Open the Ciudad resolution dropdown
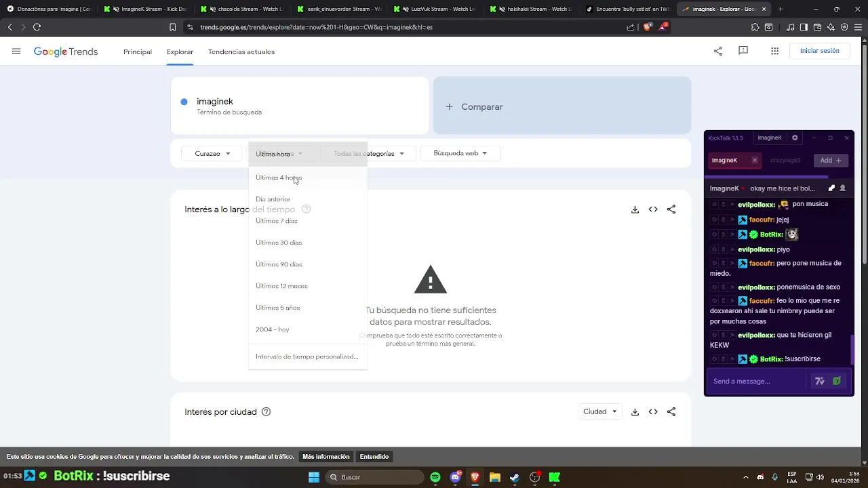 coord(600,411)
